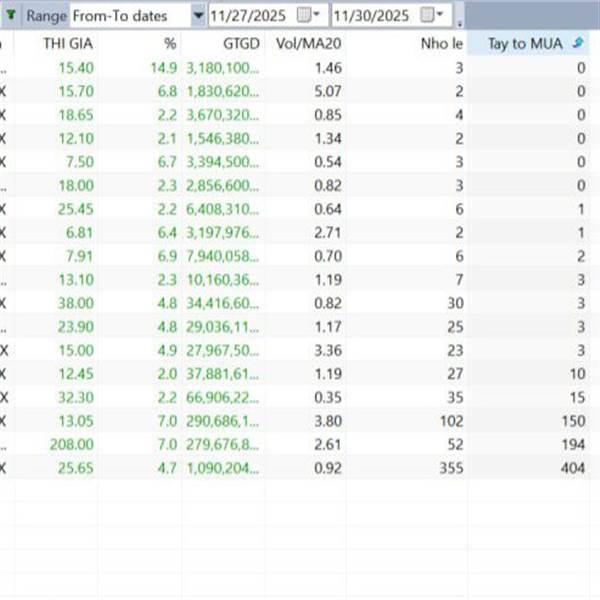600x600 pixels.
Task: Click the GTGD value 34,416,60...
Action: pos(223,303)
